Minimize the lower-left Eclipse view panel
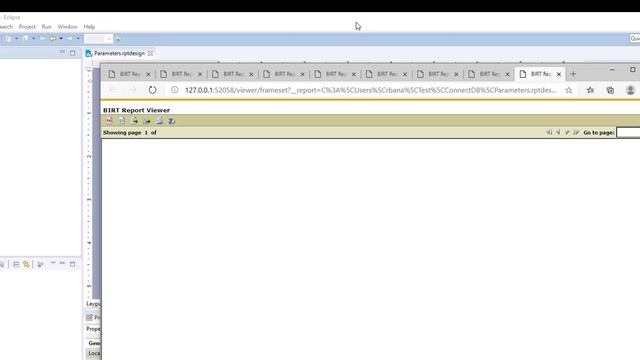This screenshot has height=360, width=640. point(62,264)
